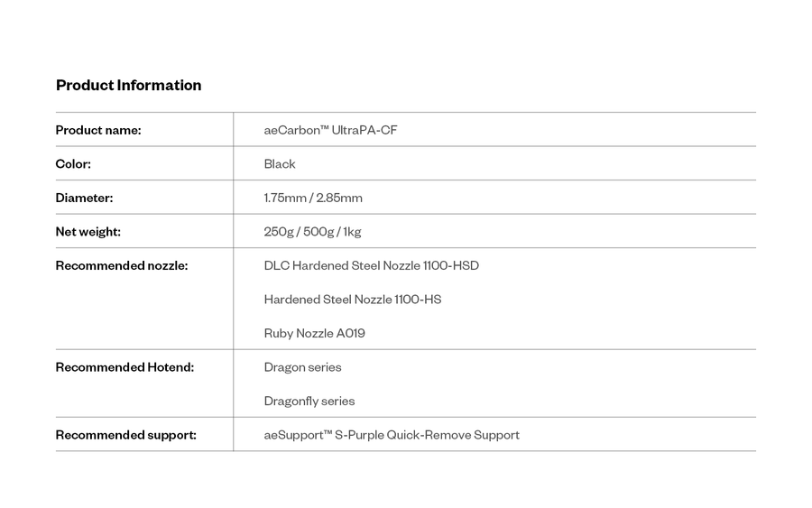Pick the 500g weight value
Image resolution: width=812 pixels, height=508 pixels.
318,232
